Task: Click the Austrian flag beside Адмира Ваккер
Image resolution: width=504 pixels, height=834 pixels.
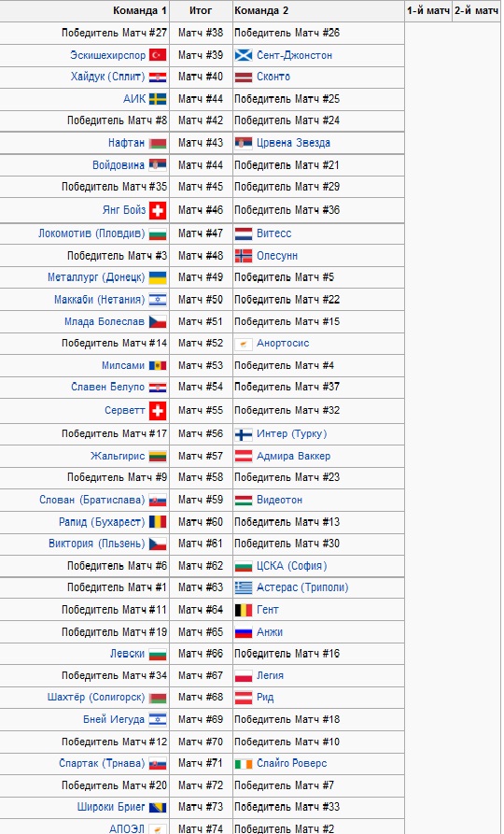Action: pos(244,457)
